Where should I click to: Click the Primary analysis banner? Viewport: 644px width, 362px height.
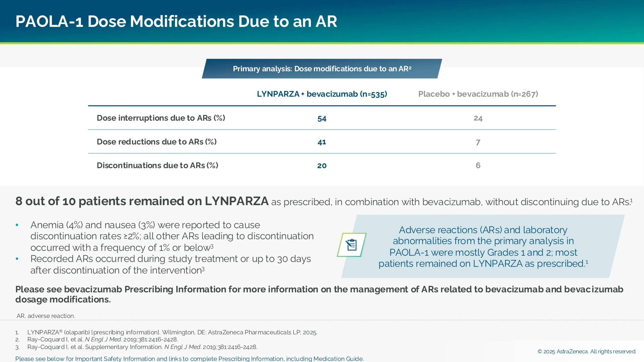321,69
